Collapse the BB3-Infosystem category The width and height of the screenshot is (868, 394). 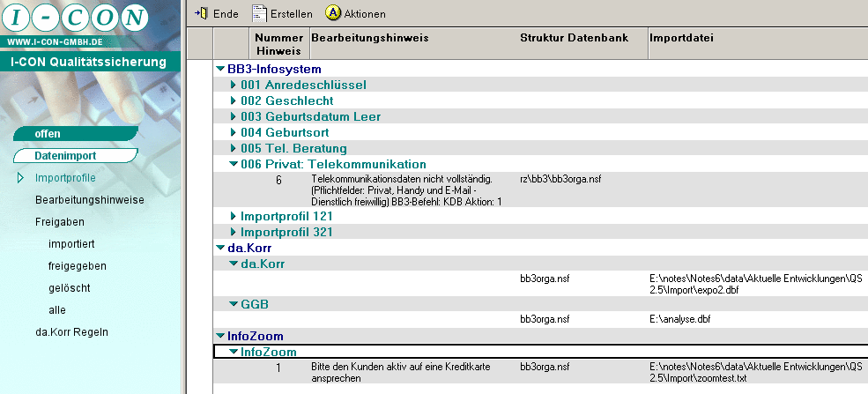219,69
